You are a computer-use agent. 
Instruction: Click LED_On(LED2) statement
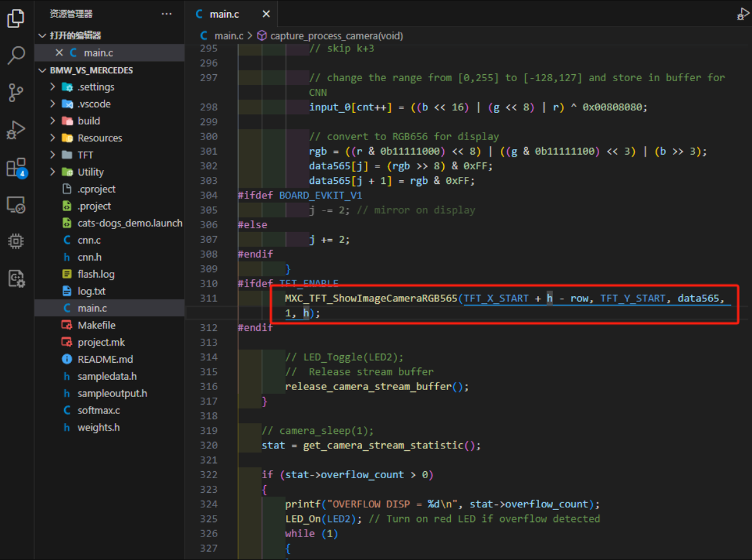click(324, 519)
